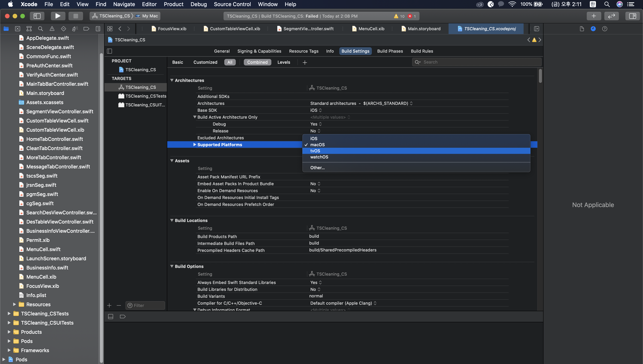643x364 pixels.
Task: Open the Architectures value dropdown
Action: pos(361,103)
